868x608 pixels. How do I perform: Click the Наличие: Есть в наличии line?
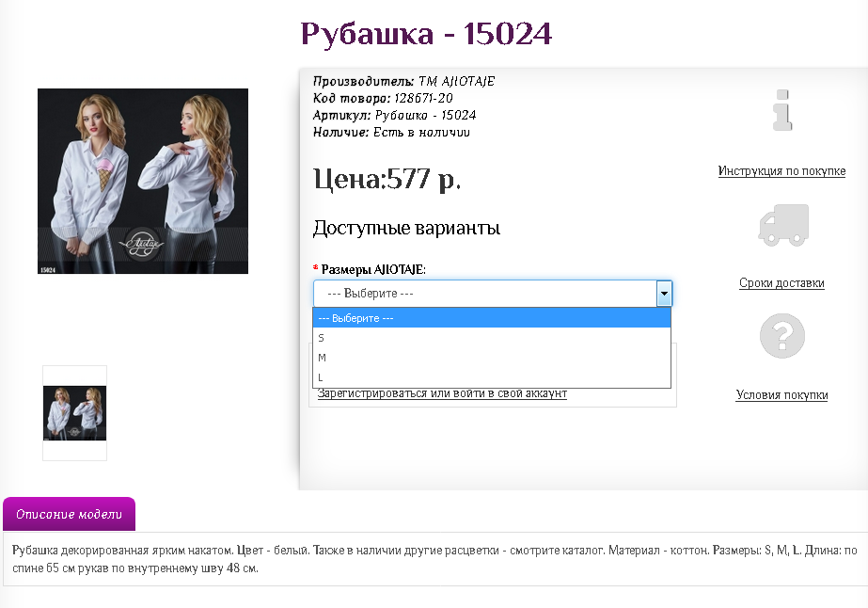tap(391, 132)
